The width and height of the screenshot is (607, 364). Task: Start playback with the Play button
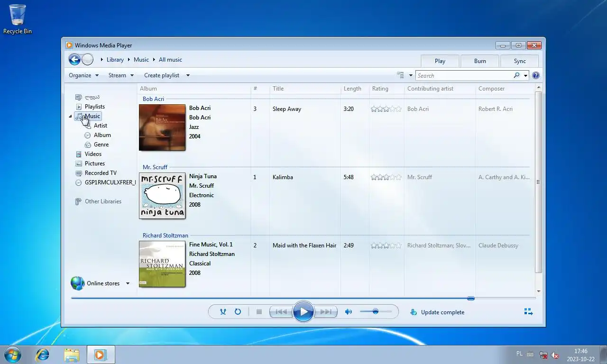click(x=303, y=312)
